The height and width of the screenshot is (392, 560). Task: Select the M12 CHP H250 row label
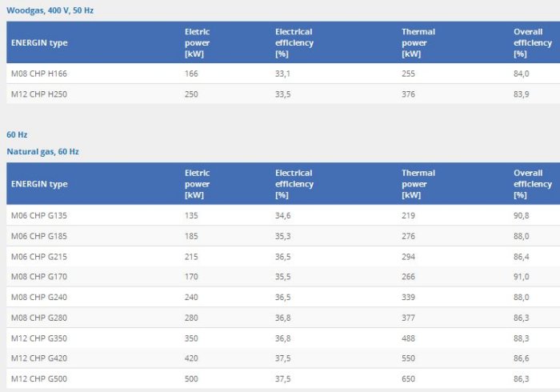(38, 94)
